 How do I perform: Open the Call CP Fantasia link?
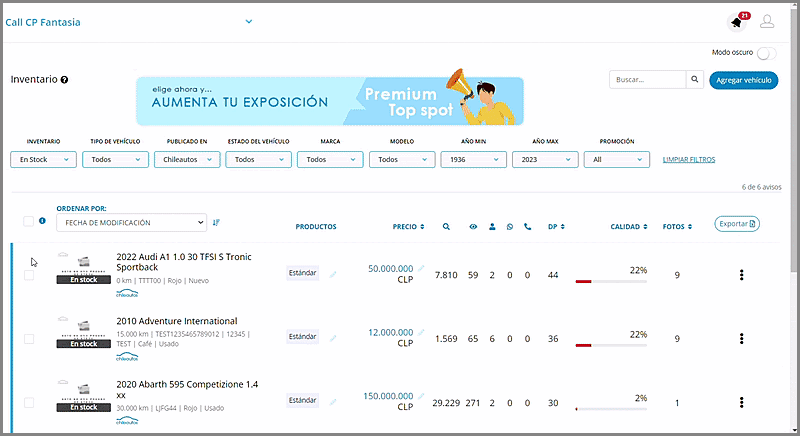coord(43,22)
